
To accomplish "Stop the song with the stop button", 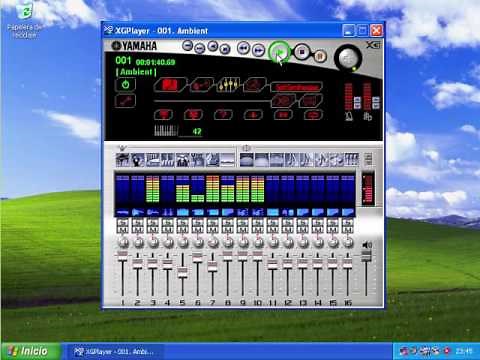I will tap(302, 52).
